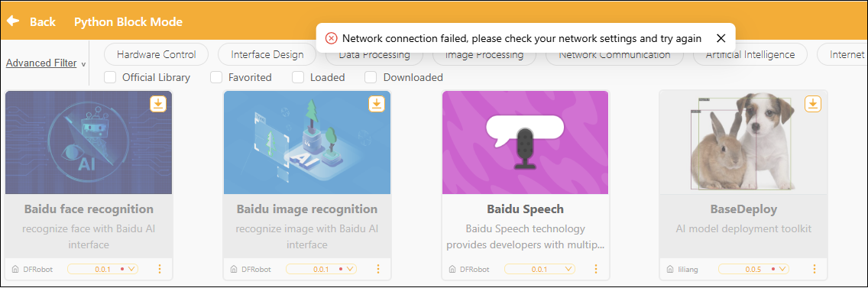868x288 pixels.
Task: Download the Baidu face recognition library
Action: (x=157, y=104)
